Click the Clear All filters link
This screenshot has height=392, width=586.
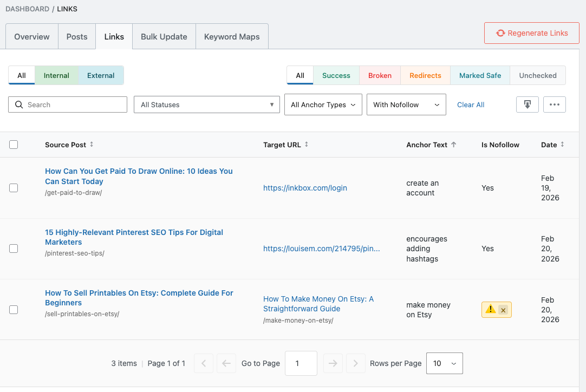point(470,104)
